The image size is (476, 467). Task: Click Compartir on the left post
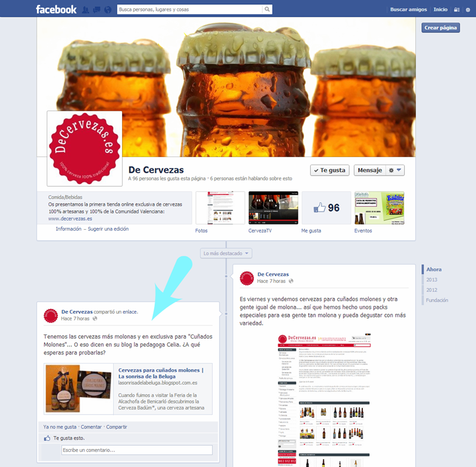(x=117, y=427)
